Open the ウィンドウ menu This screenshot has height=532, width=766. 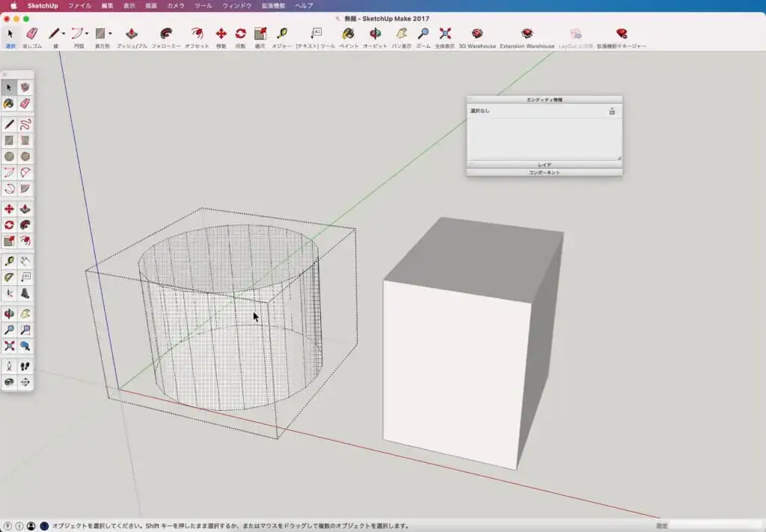237,6
